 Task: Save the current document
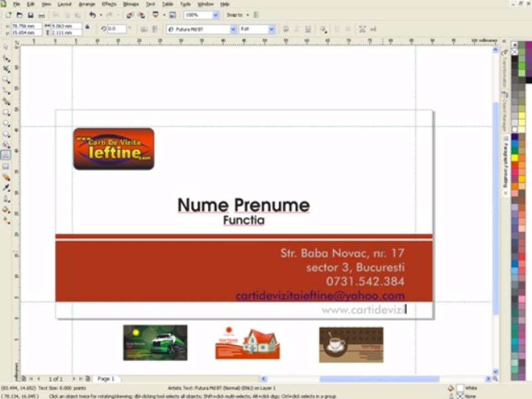click(30, 15)
